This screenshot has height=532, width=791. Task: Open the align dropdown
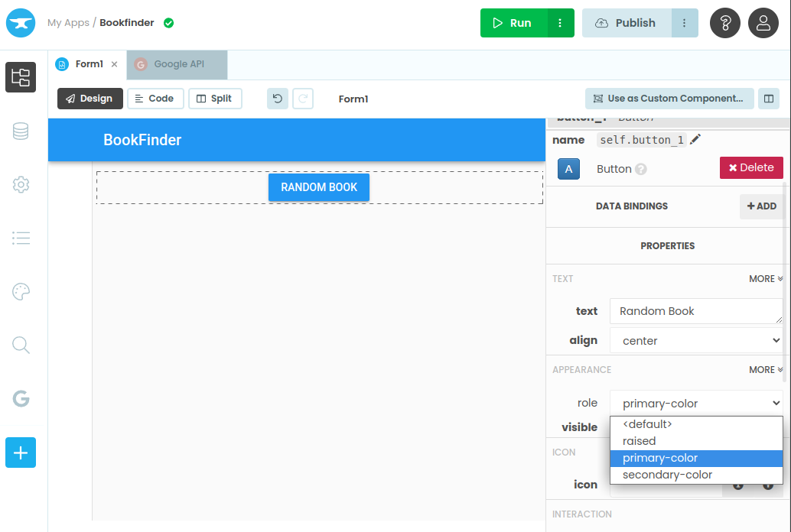(x=696, y=341)
